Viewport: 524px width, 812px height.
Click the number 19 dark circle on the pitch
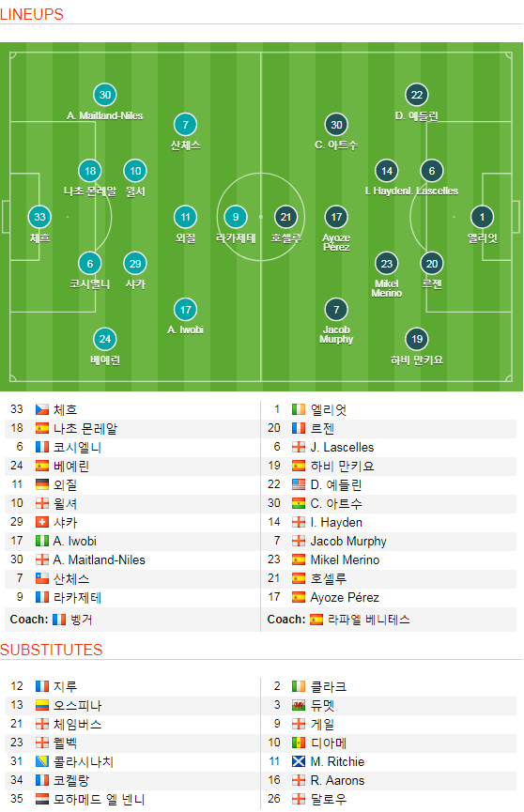click(x=417, y=339)
